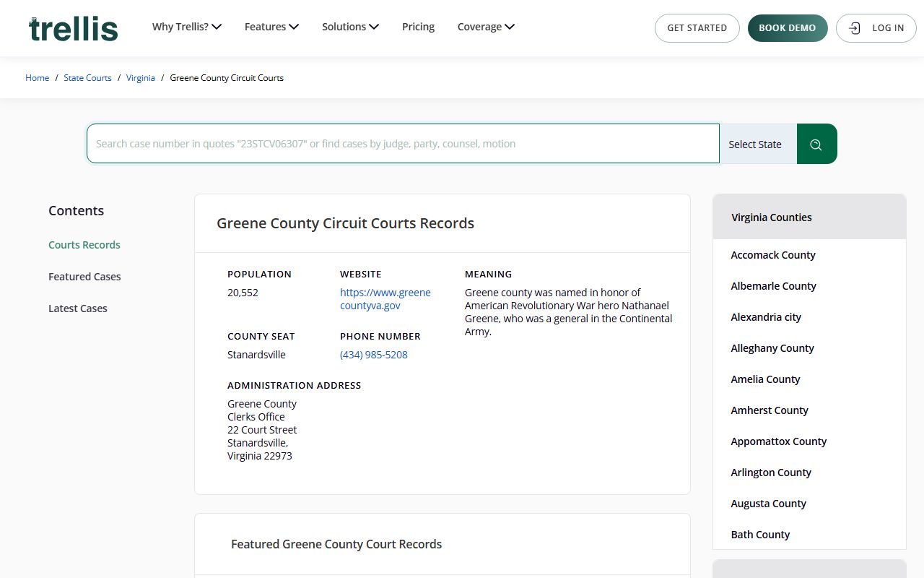Click Featured Greene County Court Records heading
The image size is (924, 578).
tap(336, 544)
